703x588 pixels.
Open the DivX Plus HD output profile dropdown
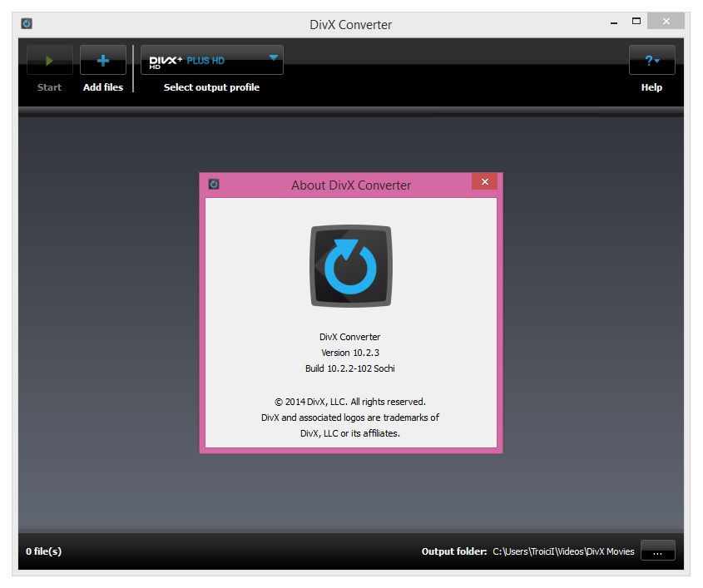212,60
